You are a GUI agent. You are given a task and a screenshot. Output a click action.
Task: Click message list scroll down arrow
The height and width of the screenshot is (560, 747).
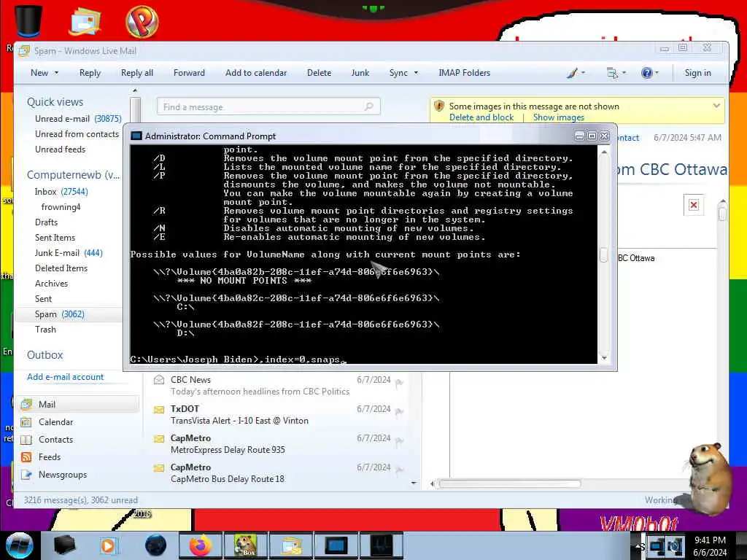414,483
